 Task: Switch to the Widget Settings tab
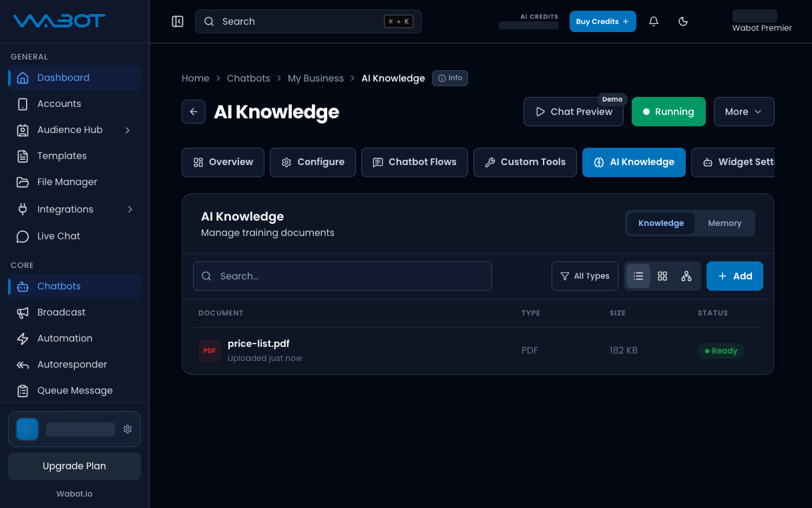(733, 162)
